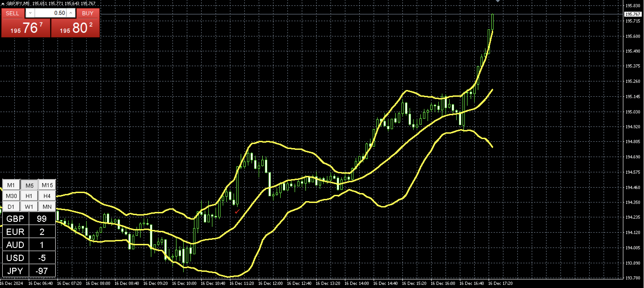Decrease lot volume with down arrow
The height and width of the screenshot is (288, 644).
pyautogui.click(x=30, y=13)
